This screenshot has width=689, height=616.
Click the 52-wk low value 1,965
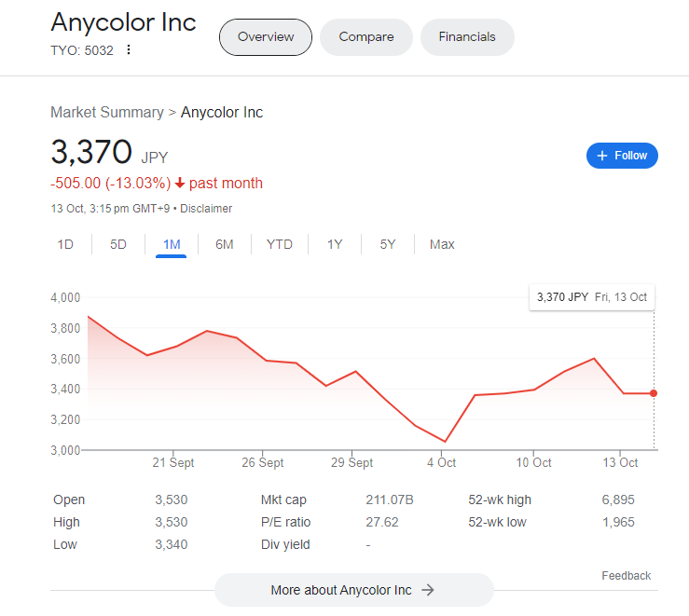(x=618, y=522)
